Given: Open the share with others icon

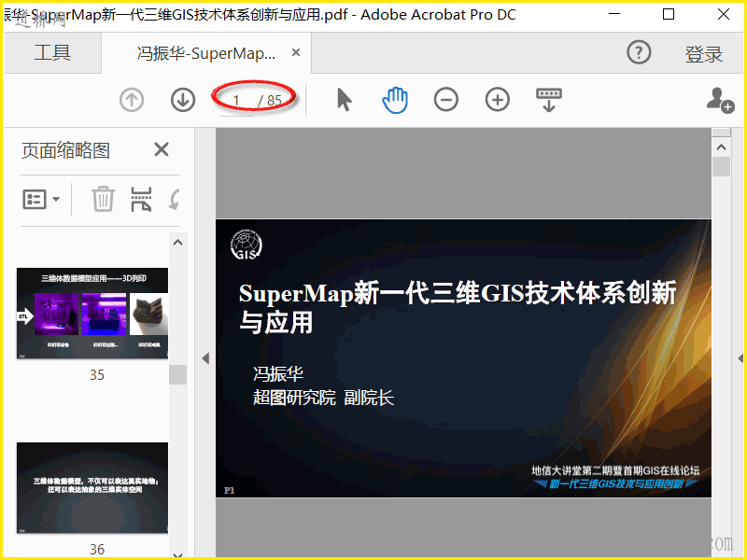Looking at the screenshot, I should pyautogui.click(x=719, y=100).
